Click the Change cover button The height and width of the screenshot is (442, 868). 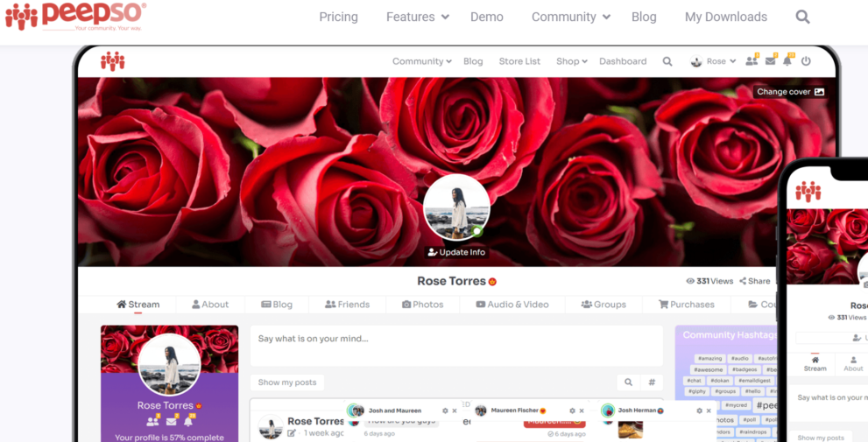click(x=790, y=91)
